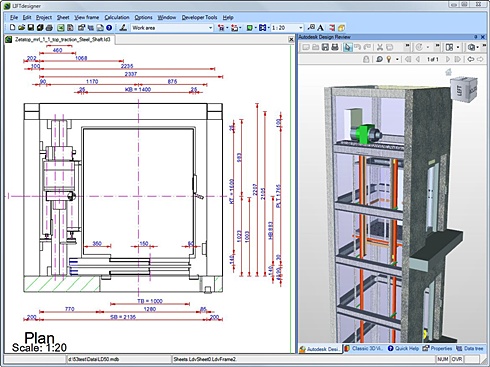Click the blue help question-mark icon in main toolbar
This screenshot has width=490, height=367.
click(x=109, y=28)
